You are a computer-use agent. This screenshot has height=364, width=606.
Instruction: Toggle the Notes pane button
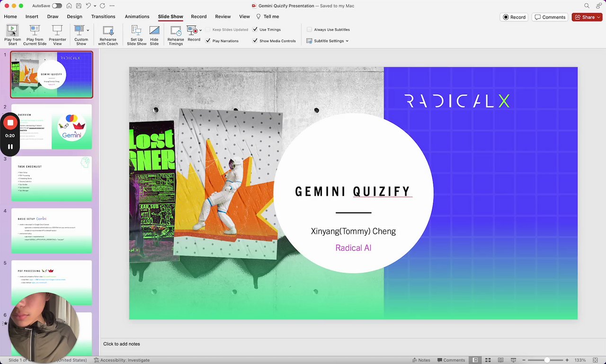pos(421,360)
